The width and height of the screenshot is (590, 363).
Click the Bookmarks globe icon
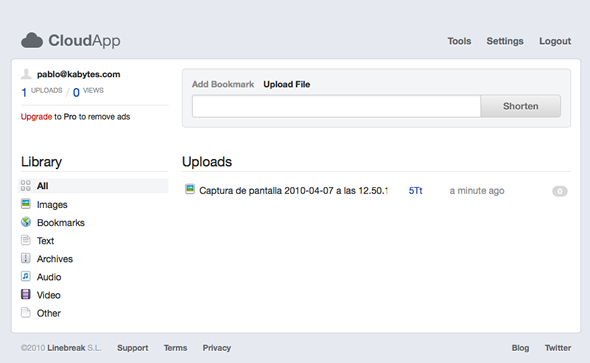(26, 222)
